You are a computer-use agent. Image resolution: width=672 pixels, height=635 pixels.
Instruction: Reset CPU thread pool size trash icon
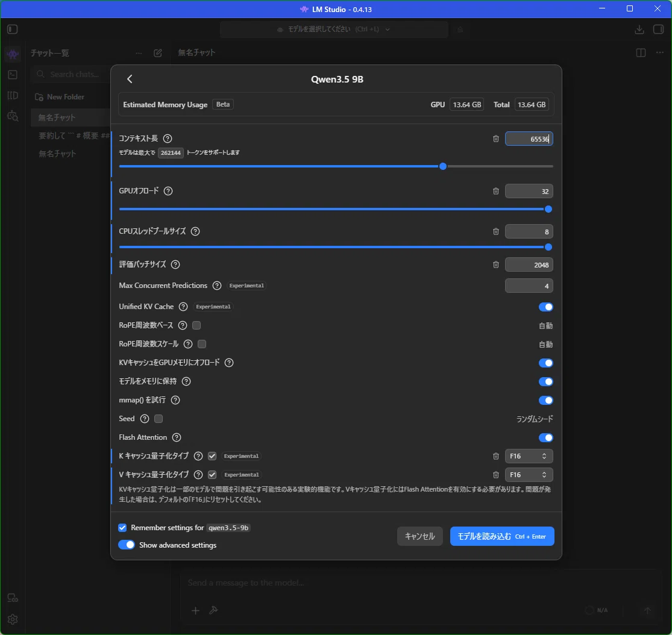pos(496,231)
